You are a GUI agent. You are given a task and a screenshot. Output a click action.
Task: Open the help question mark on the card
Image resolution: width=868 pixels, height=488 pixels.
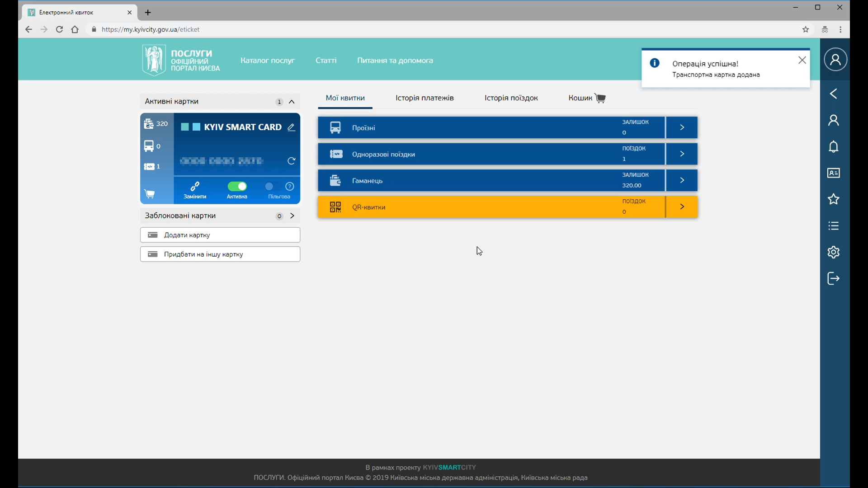click(x=290, y=187)
